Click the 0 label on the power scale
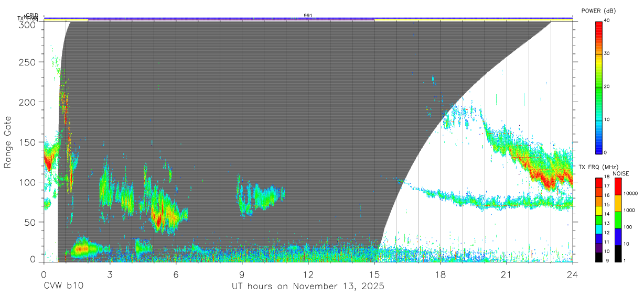Screen dimensions: 644x297 tap(606, 152)
